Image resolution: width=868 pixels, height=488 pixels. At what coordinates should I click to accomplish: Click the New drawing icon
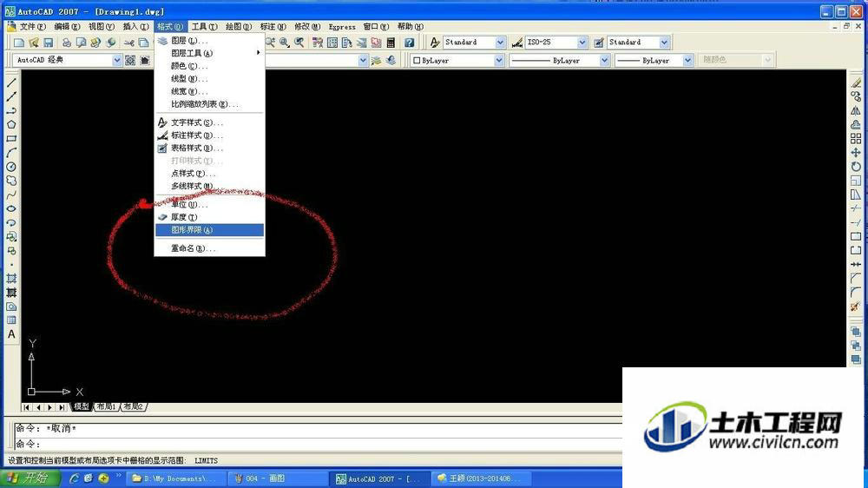[x=19, y=43]
